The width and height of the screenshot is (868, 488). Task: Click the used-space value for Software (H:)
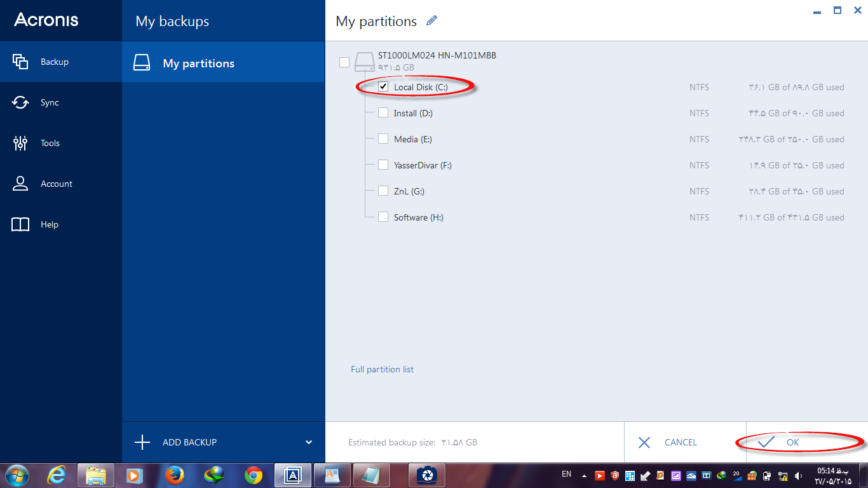pos(791,217)
